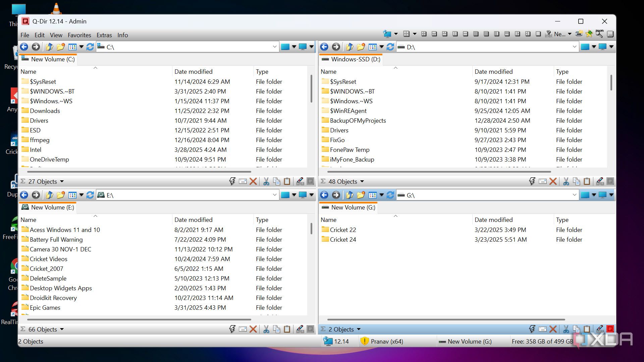Open the Cricket 24 folder
The width and height of the screenshot is (644, 362).
click(x=343, y=239)
